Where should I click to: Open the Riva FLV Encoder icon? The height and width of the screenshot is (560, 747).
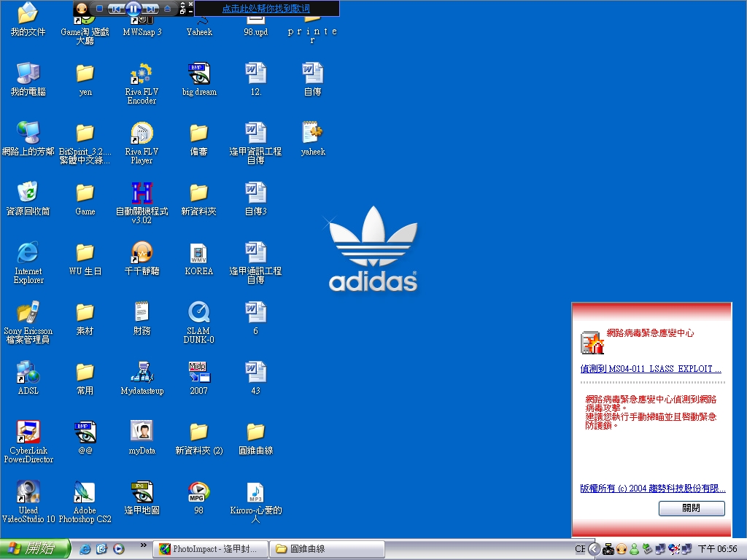click(142, 74)
